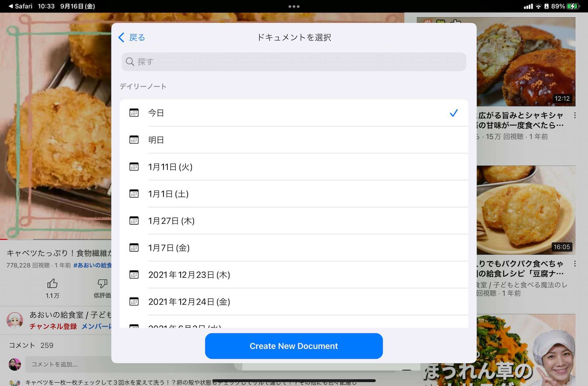588x386 pixels.
Task: Select 2021年12月24日 (金) document
Action: (x=294, y=302)
